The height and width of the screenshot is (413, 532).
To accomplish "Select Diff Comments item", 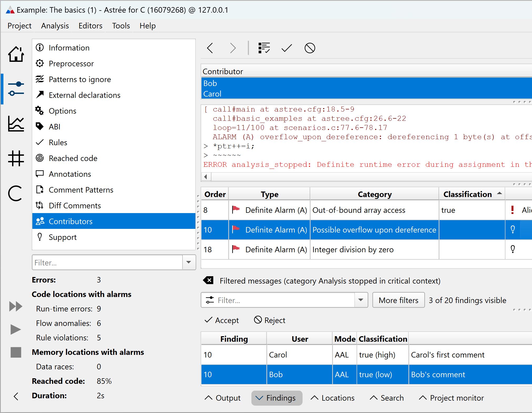I will (114, 205).
